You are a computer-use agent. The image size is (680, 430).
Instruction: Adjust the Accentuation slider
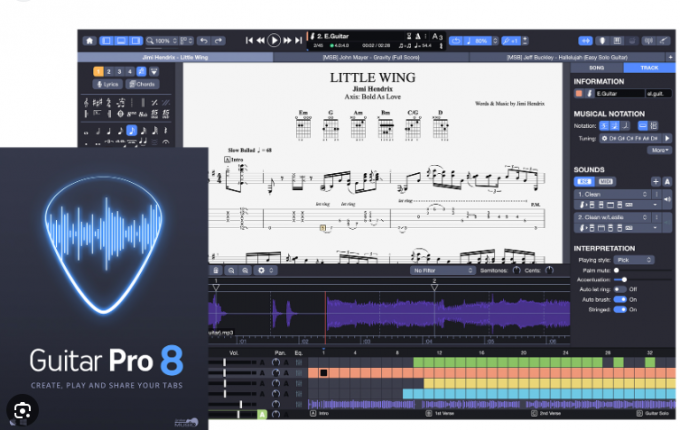tap(622, 279)
